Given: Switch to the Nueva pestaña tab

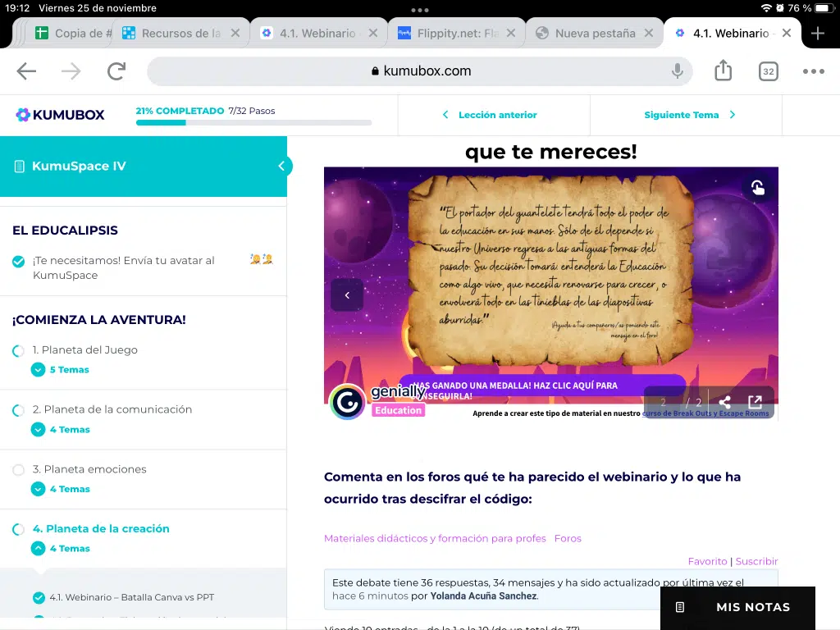Looking at the screenshot, I should [595, 33].
